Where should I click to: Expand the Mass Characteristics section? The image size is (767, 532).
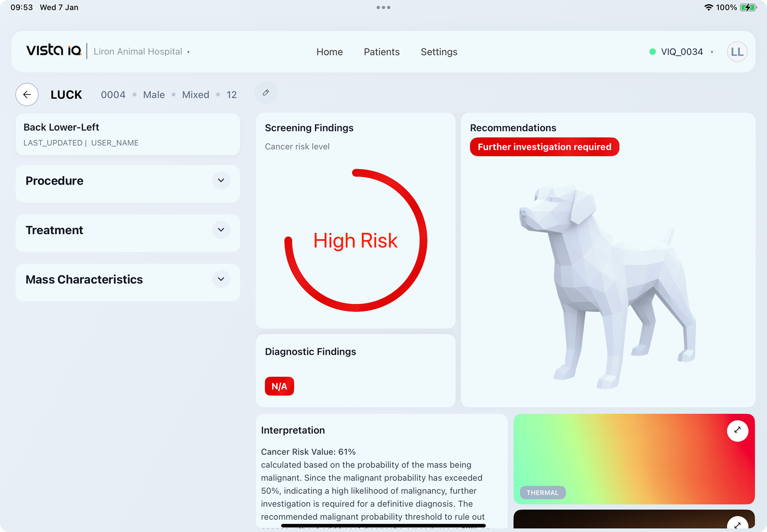pos(221,279)
